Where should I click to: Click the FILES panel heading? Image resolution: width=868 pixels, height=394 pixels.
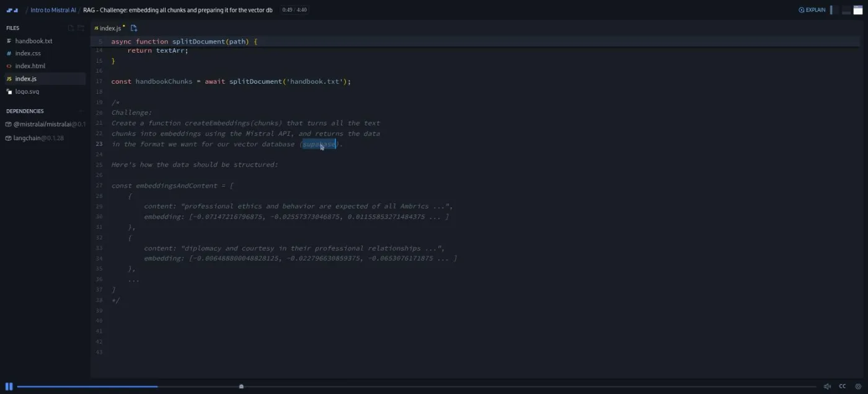pyautogui.click(x=13, y=28)
